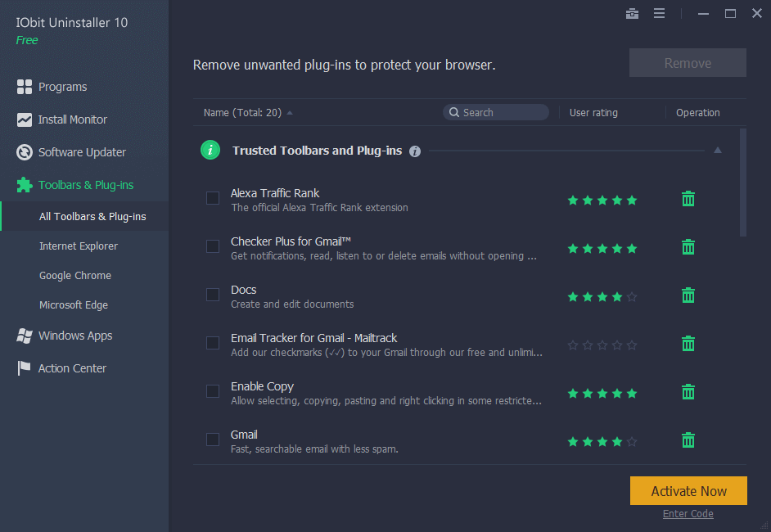Tick the Gmail plug-in checkbox
This screenshot has width=771, height=532.
[x=213, y=440]
